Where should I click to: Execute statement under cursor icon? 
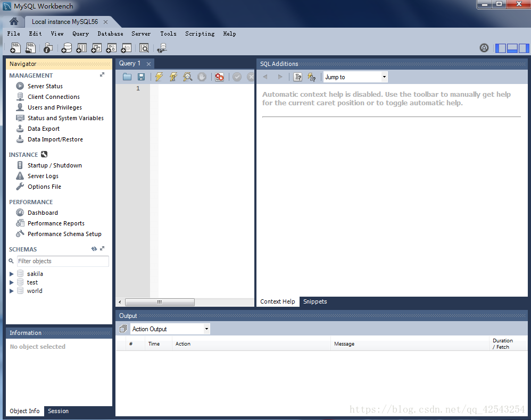[x=173, y=77]
